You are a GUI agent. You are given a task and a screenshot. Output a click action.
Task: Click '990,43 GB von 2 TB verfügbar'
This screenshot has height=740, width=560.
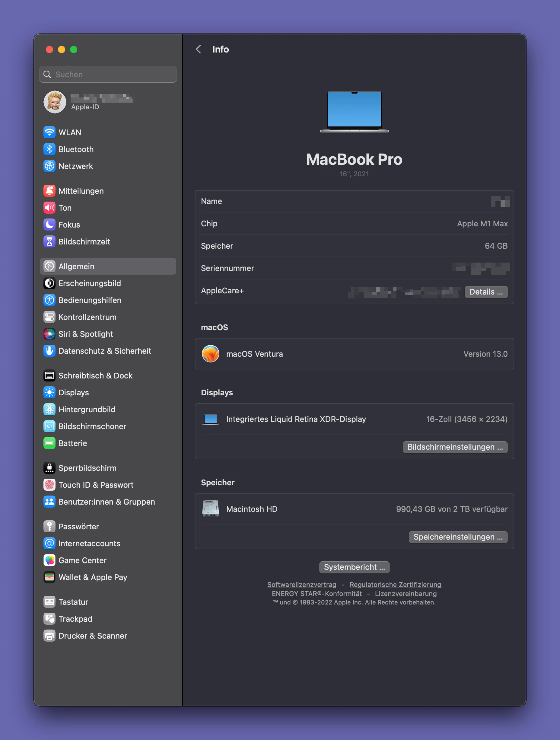452,509
